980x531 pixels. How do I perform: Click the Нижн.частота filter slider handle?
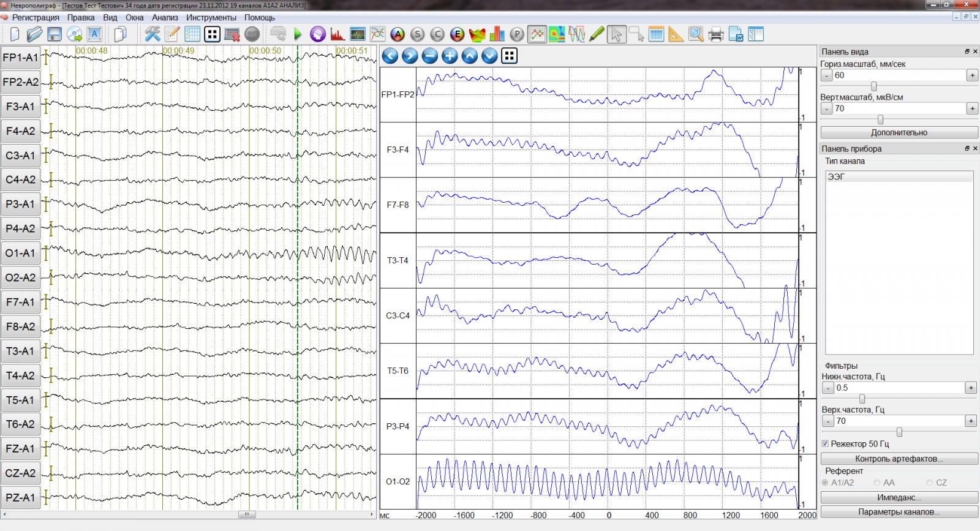[x=862, y=399]
